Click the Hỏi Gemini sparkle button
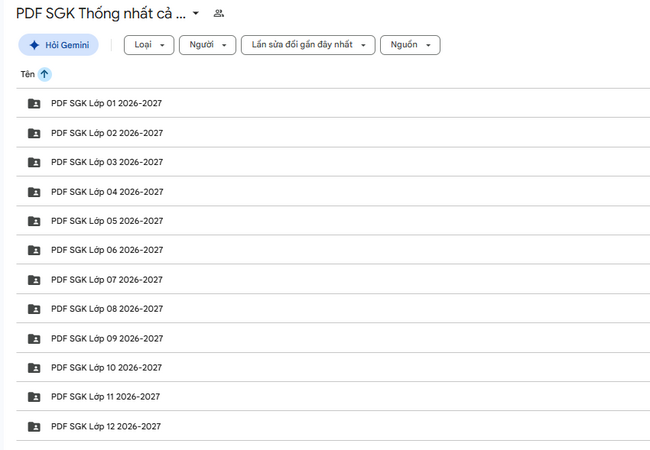Screen dimensions: 650x450 tap(58, 45)
